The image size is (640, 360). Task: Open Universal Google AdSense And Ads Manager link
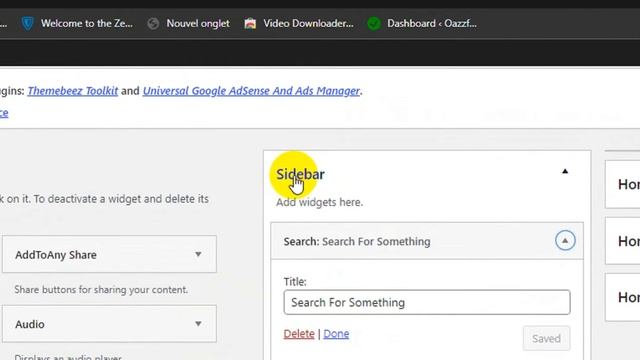pyautogui.click(x=251, y=91)
